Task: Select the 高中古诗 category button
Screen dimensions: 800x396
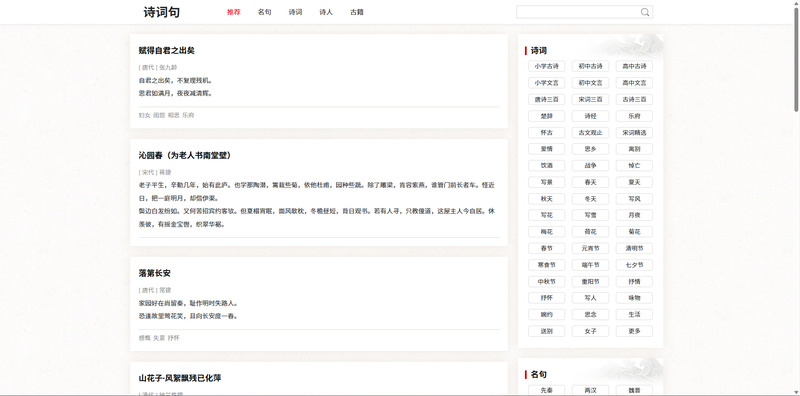Action: point(634,66)
